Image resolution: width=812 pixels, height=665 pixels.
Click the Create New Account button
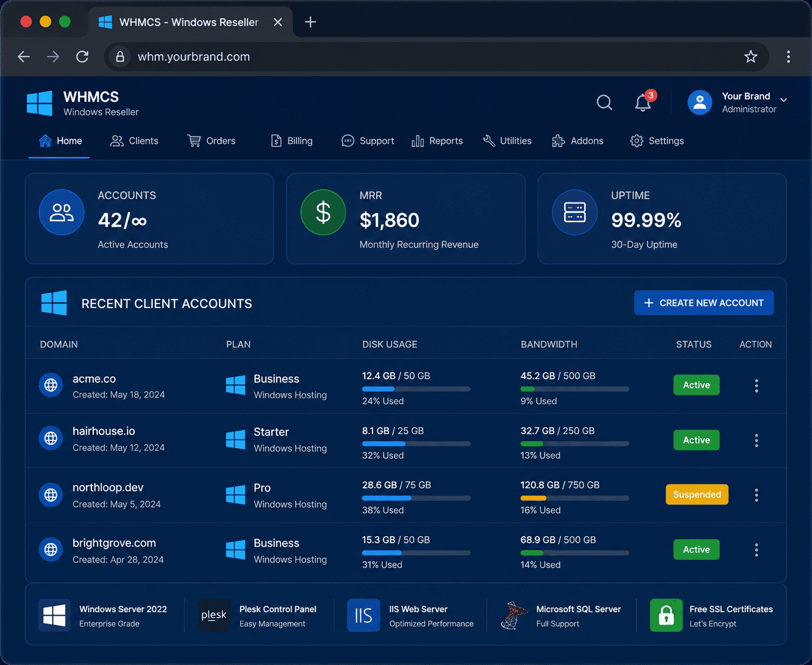[x=704, y=303]
